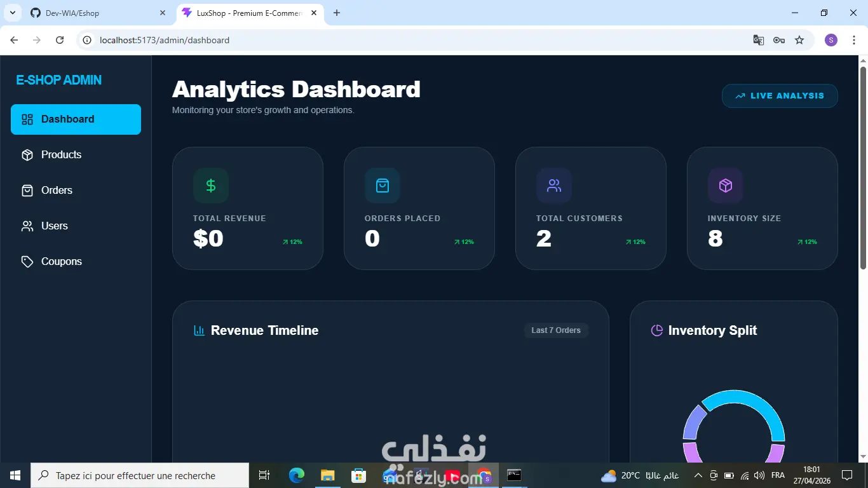Screen dimensions: 868x488
Task: Click the Products box icon in the sidebar
Action: [27, 155]
